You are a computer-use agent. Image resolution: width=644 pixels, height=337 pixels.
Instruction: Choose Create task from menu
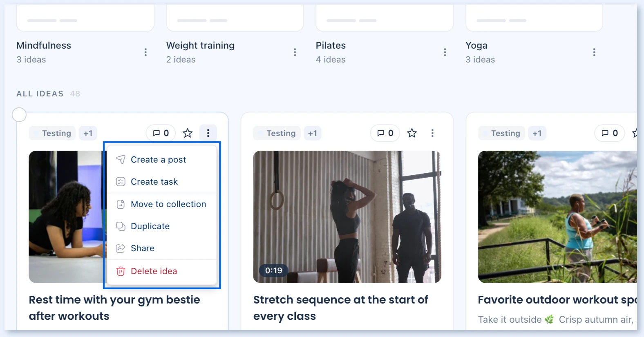pos(161,182)
